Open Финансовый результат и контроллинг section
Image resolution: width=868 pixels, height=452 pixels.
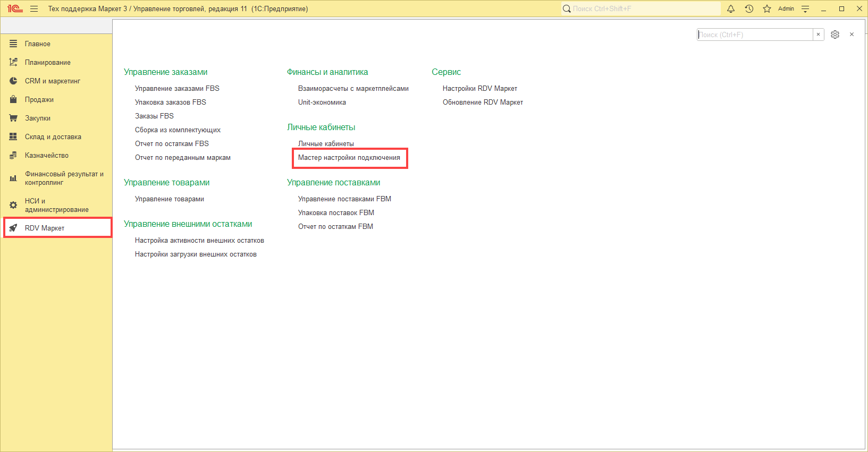coord(56,178)
